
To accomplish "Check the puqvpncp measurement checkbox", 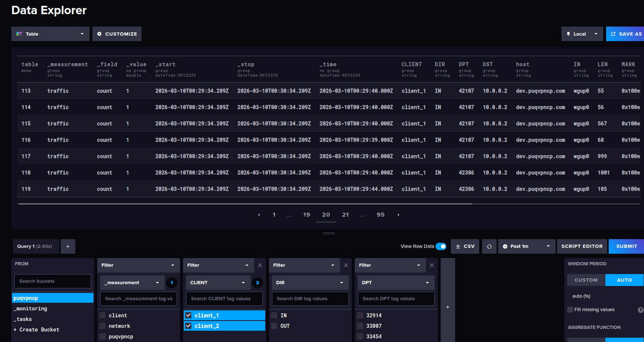I will click(103, 337).
